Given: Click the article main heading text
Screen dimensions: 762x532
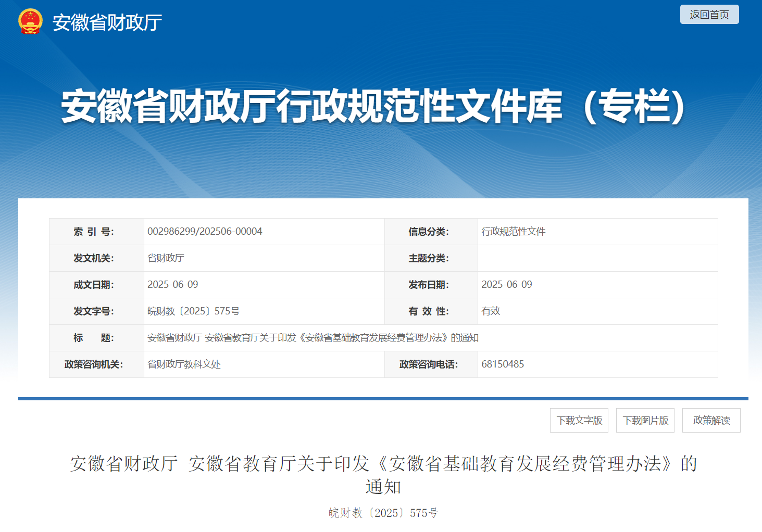Looking at the screenshot, I should tap(383, 475).
